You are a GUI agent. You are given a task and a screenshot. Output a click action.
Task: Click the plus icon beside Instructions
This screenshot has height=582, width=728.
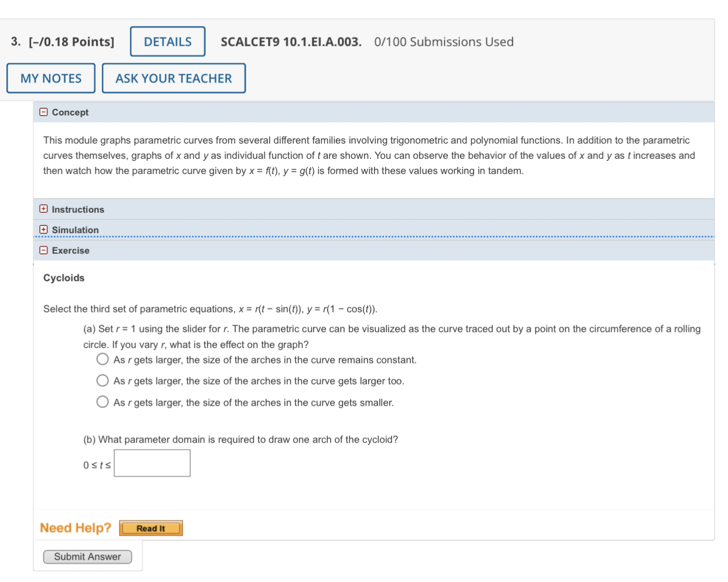pyautogui.click(x=43, y=209)
